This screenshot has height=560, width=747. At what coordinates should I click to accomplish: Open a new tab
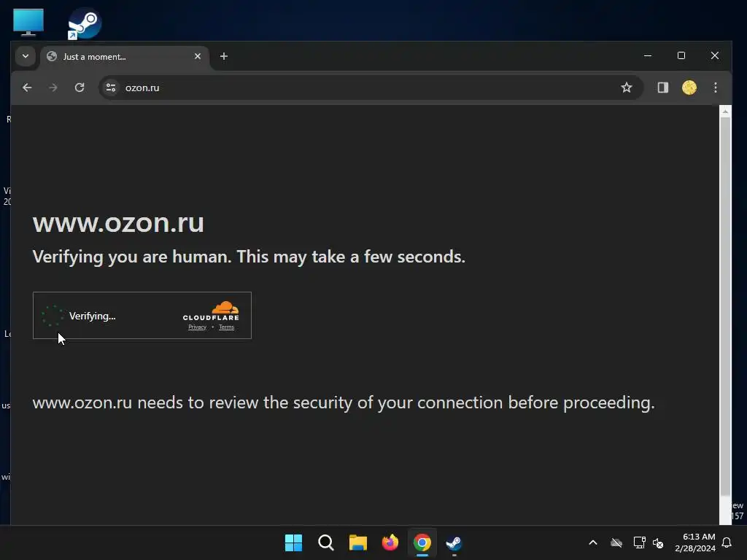224,56
